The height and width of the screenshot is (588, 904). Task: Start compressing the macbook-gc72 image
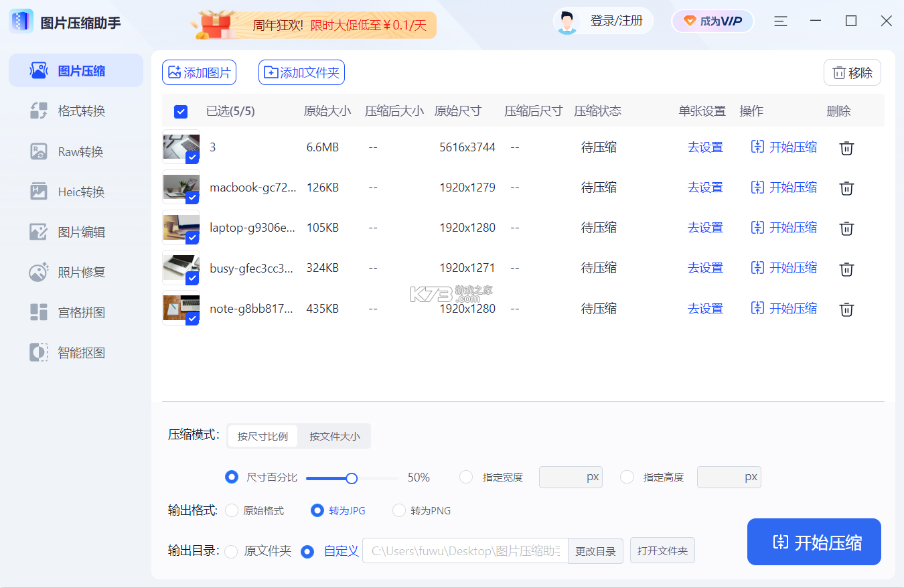click(784, 188)
